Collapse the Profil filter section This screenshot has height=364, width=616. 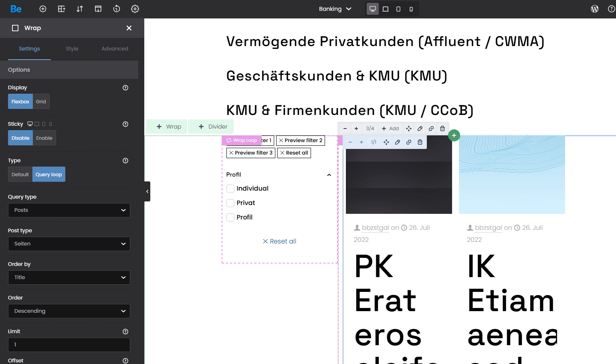(329, 175)
